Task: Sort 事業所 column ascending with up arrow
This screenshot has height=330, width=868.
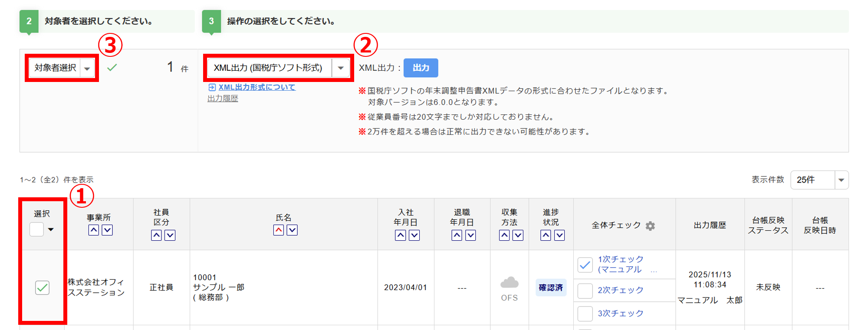Action: point(93,230)
